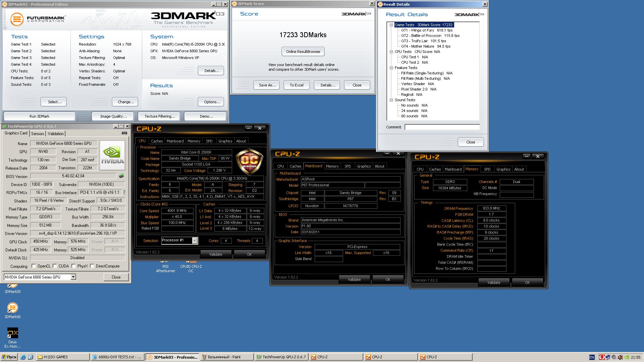Image resolution: width=644 pixels, height=362 pixels.
Task: Collapse the CPU Tests tree node
Action: (x=391, y=52)
